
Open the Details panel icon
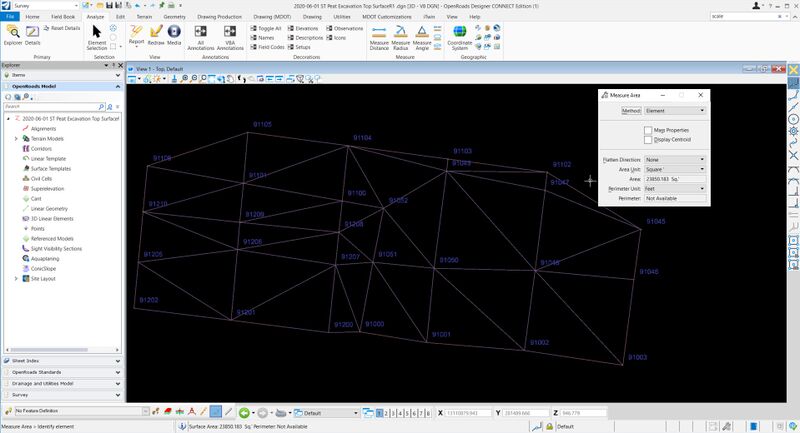click(32, 35)
